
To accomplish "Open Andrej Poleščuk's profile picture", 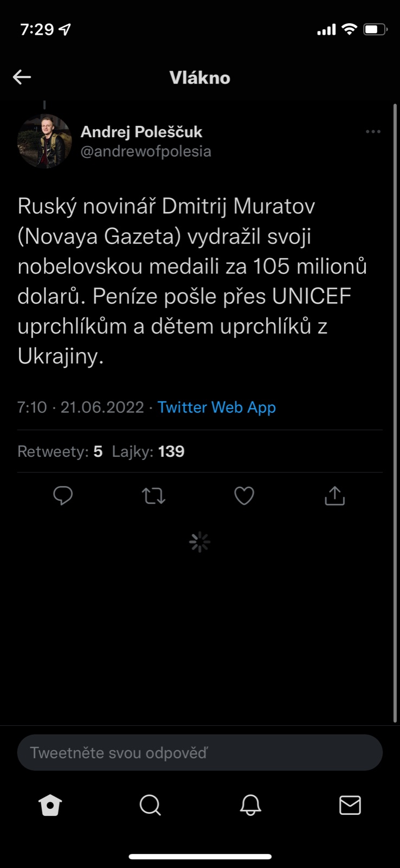I will (x=44, y=141).
